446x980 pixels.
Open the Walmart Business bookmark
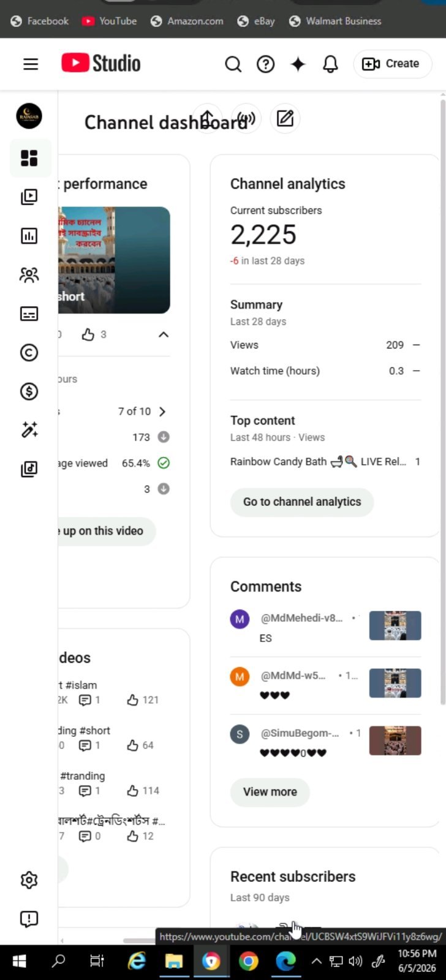pos(335,21)
